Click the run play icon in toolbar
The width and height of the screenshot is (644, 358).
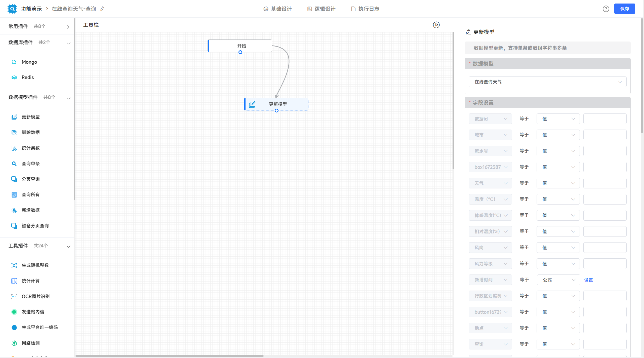coord(436,25)
